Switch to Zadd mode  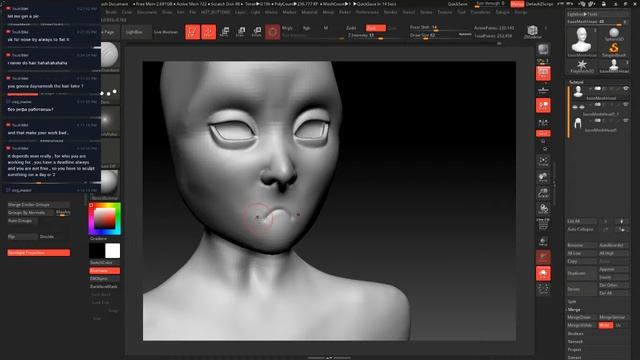351,28
